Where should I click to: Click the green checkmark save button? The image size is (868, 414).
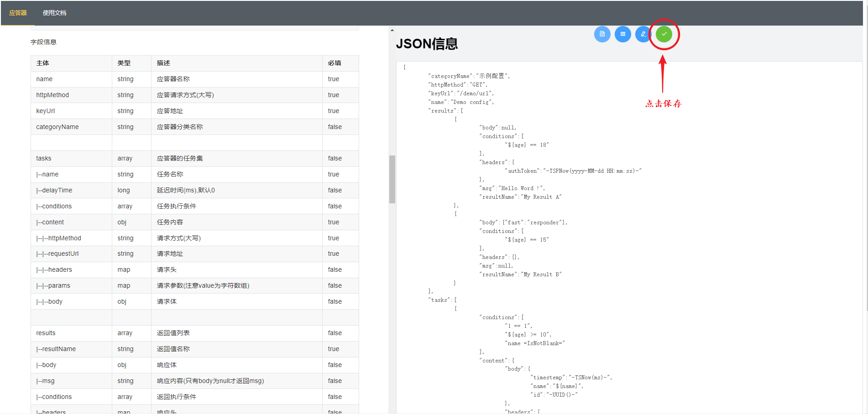click(x=664, y=34)
